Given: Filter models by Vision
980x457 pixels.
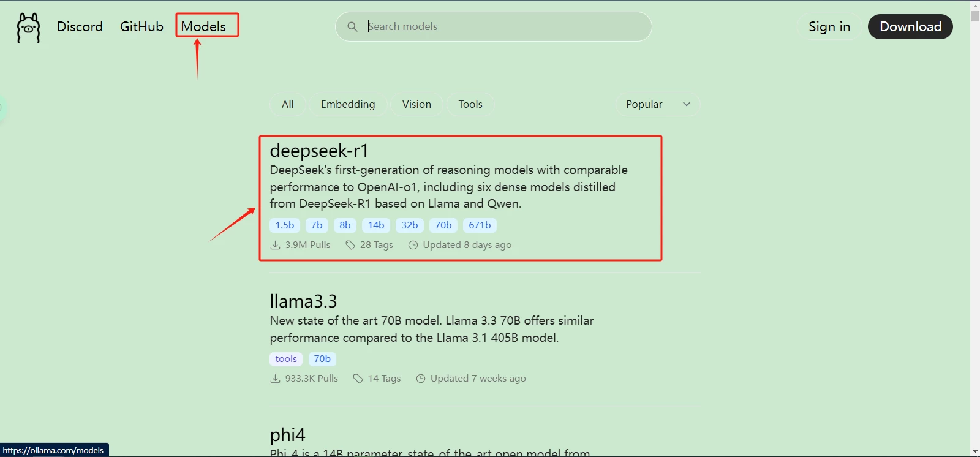Looking at the screenshot, I should tap(417, 104).
